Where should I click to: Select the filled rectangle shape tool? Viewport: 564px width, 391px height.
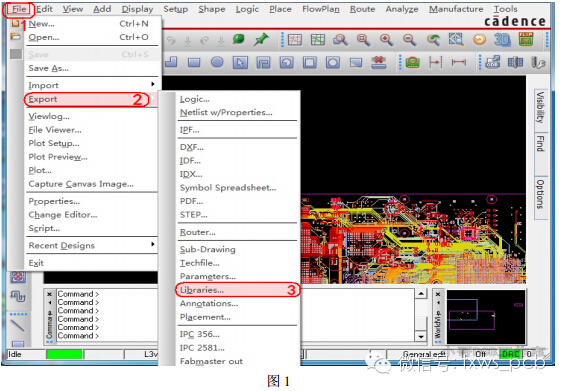point(194,63)
